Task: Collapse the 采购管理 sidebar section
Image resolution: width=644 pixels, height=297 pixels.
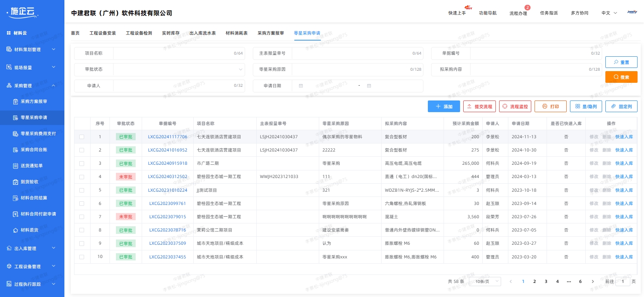Action: click(x=53, y=86)
